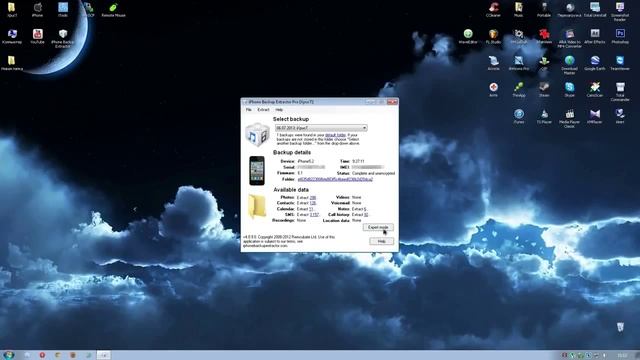Launch the WaveEditor desktop icon
The image size is (640, 360).
pos(468,36)
